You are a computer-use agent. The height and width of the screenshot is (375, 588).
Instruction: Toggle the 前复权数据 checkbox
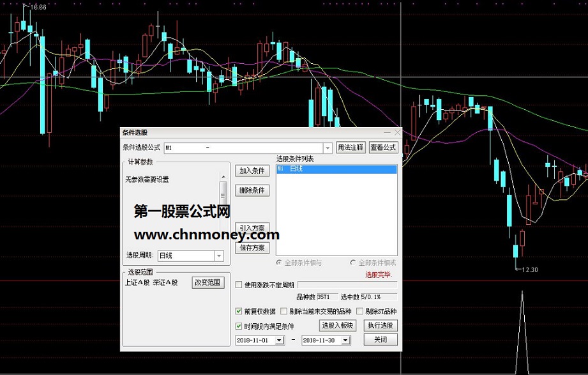tap(239, 311)
